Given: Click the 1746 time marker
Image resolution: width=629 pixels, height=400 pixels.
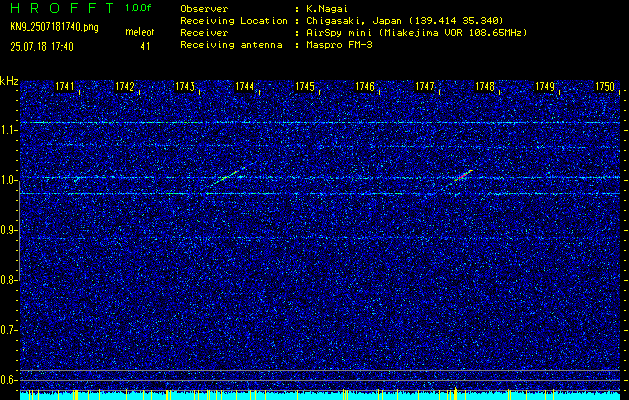Looking at the screenshot, I should (365, 86).
